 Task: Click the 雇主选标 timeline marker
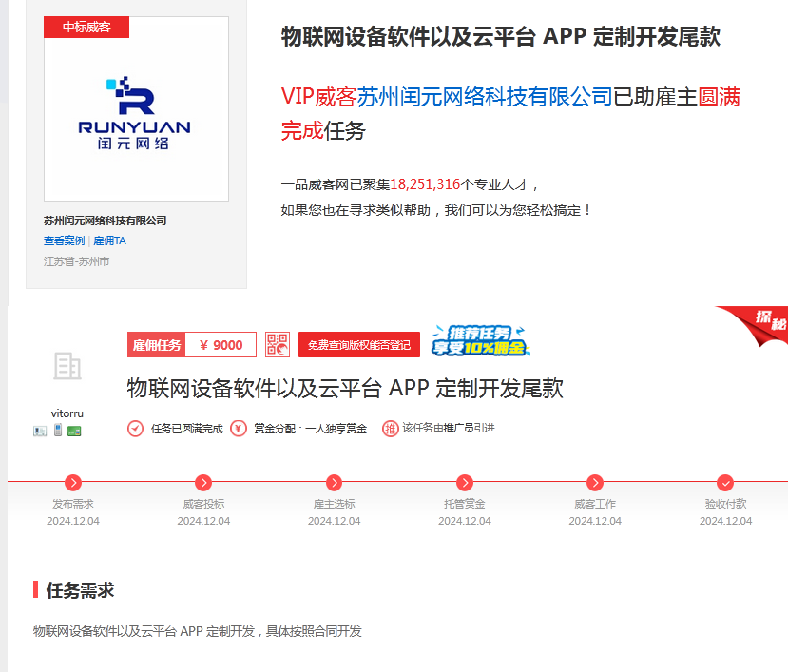[x=335, y=483]
